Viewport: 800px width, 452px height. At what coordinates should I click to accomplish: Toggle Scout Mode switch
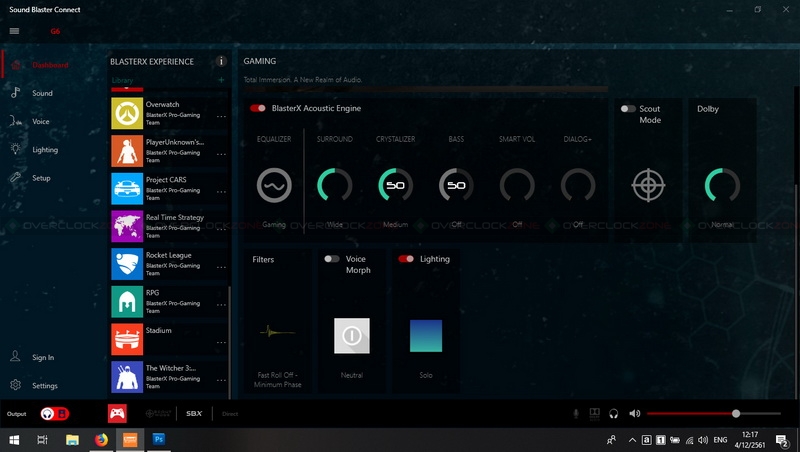click(x=628, y=109)
